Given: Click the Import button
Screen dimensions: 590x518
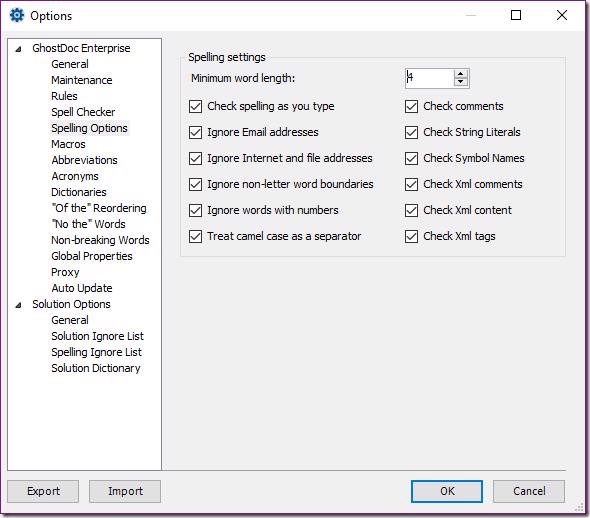Looking at the screenshot, I should point(125,491).
